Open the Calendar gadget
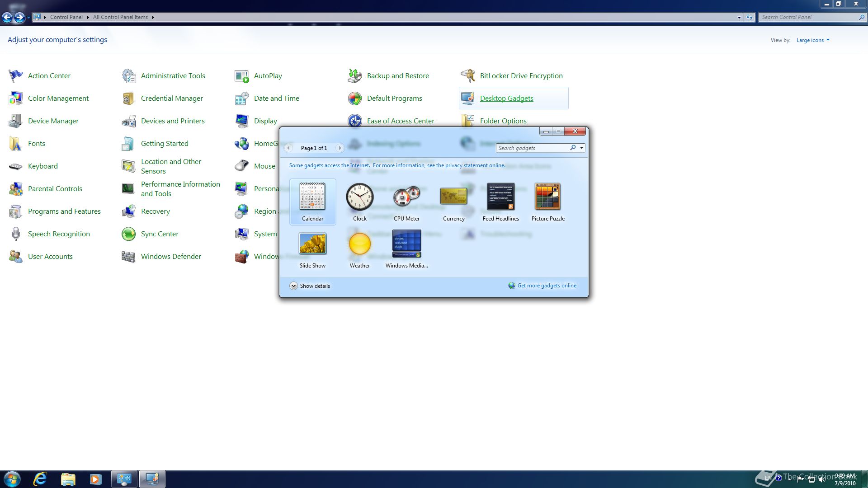 coord(312,202)
